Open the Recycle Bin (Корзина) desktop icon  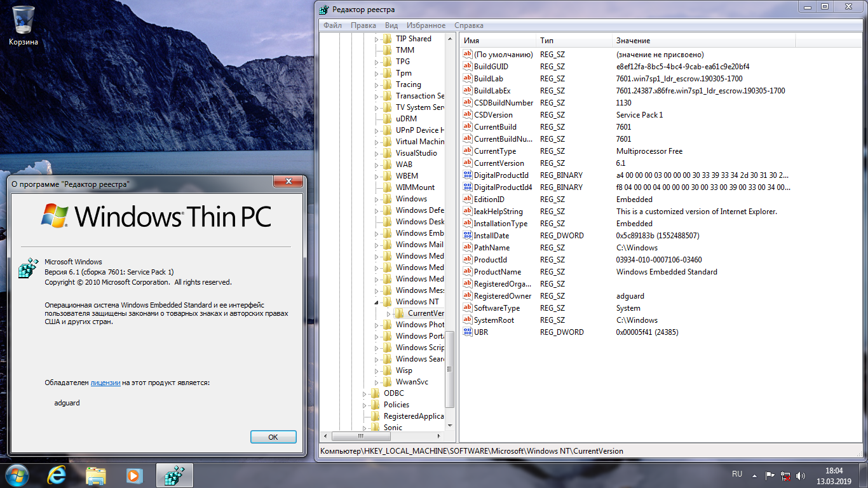pos(24,26)
